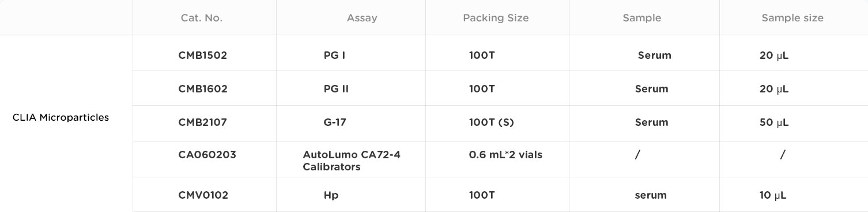This screenshot has width=868, height=212.
Task: Click the Assay column header
Action: click(362, 18)
